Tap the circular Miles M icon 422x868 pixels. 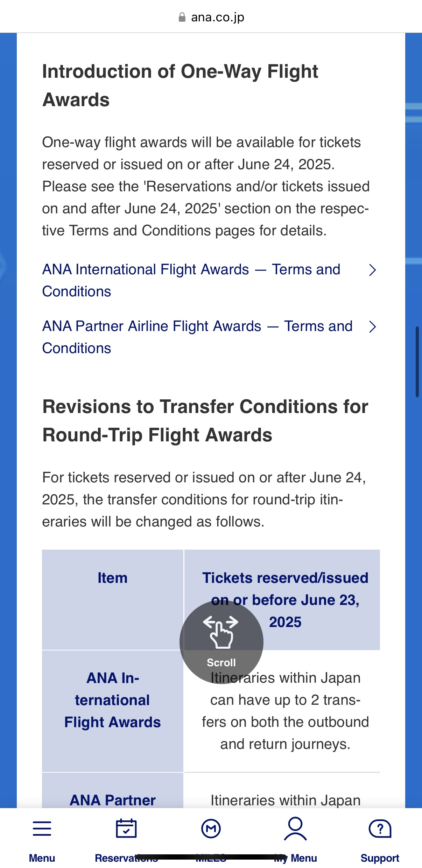coord(211,828)
